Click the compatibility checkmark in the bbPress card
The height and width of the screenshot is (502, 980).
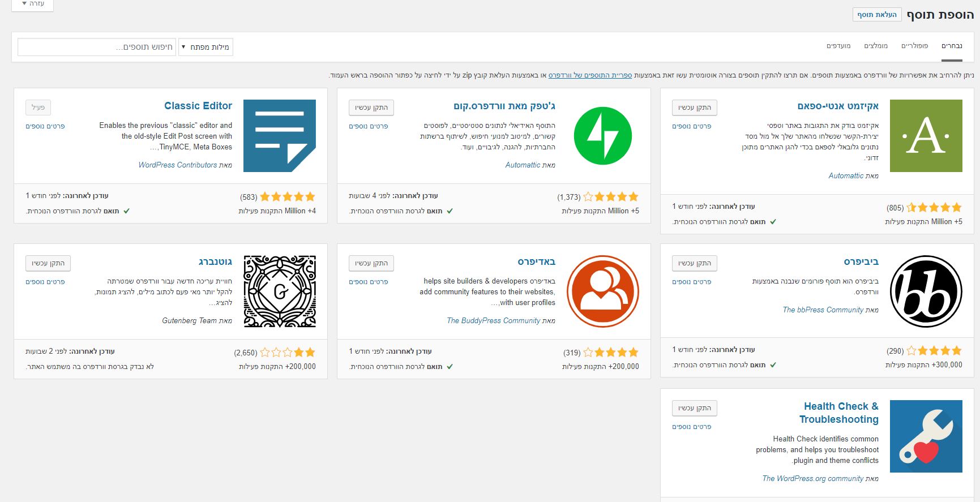click(773, 365)
